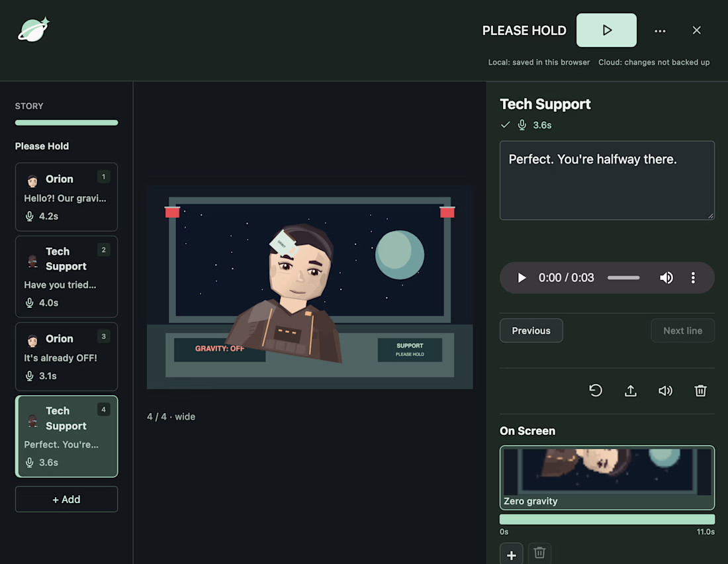
Task: Open audio player kebab menu
Action: click(x=693, y=278)
